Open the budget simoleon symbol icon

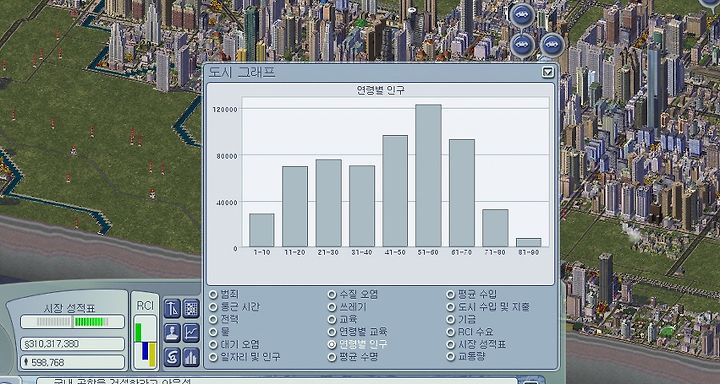pos(172,357)
